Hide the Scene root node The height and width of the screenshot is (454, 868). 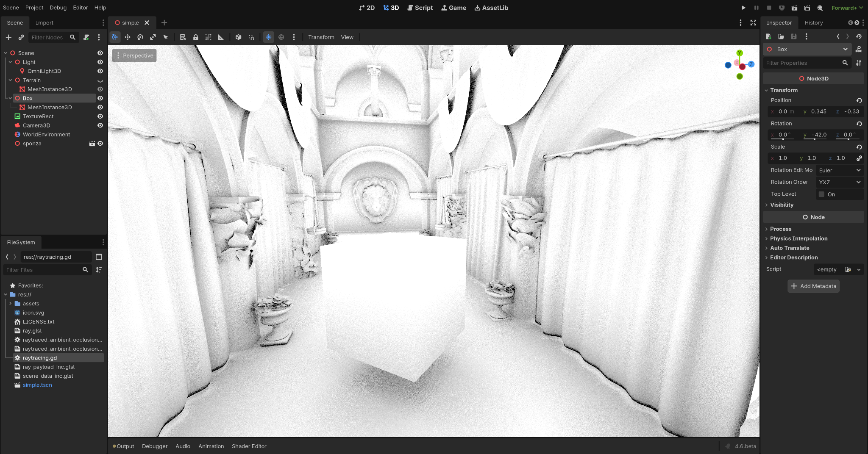click(100, 53)
